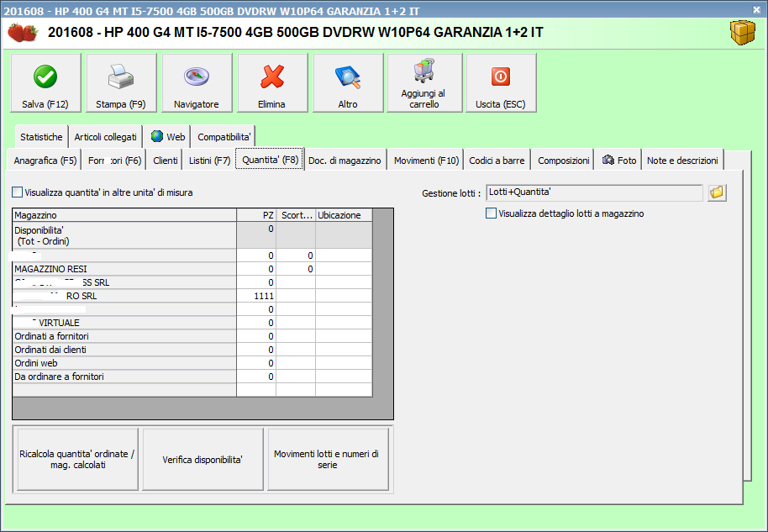Select the row ending in VIRTUALE
Viewport: 768px width, 532px height.
click(x=192, y=323)
